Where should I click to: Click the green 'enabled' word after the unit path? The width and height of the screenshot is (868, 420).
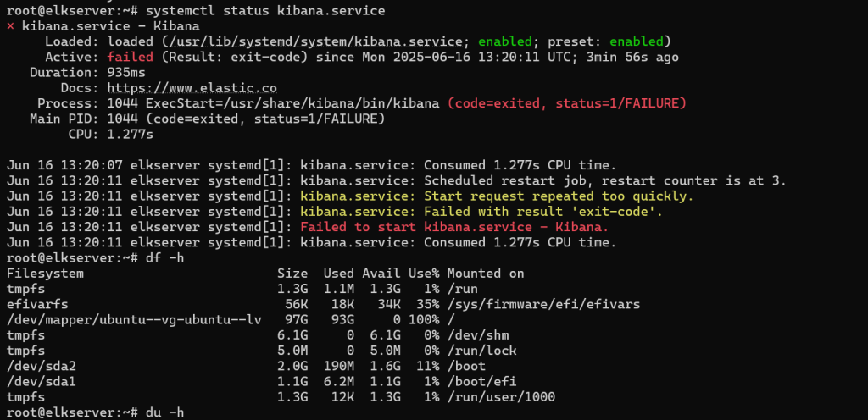505,41
